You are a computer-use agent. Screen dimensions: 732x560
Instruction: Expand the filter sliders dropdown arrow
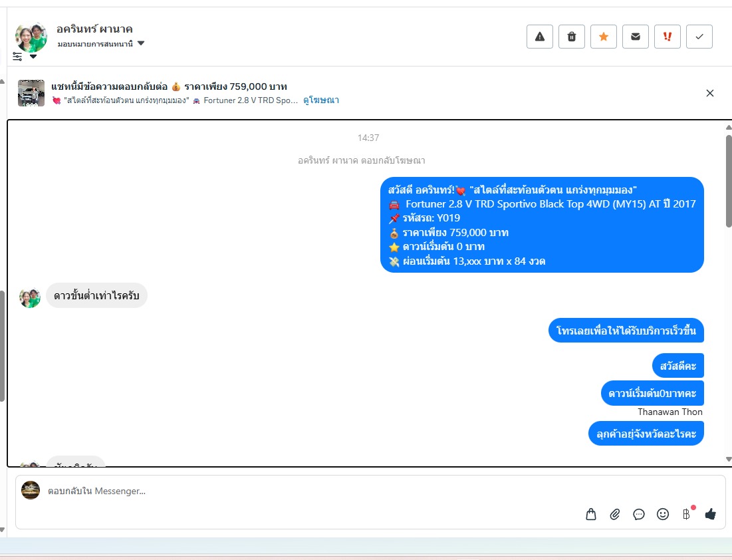[x=33, y=57]
